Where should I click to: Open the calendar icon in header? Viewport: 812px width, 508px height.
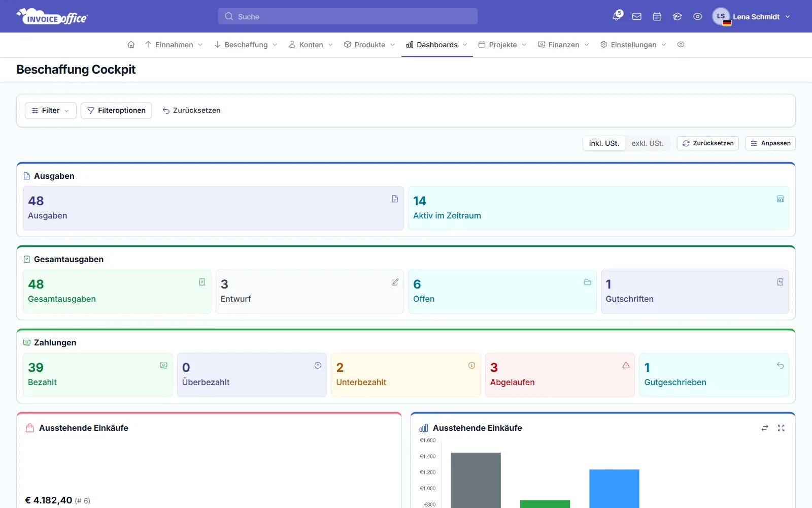(x=657, y=17)
